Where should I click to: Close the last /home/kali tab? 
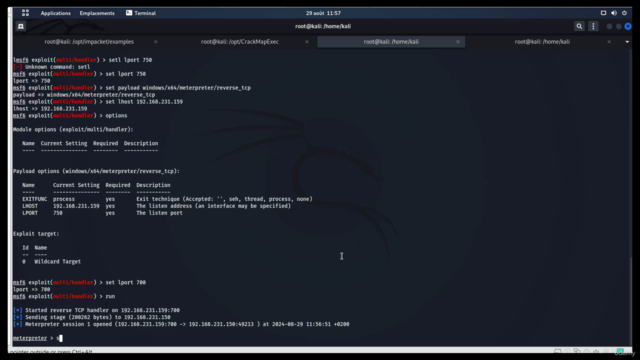pyautogui.click(x=609, y=42)
